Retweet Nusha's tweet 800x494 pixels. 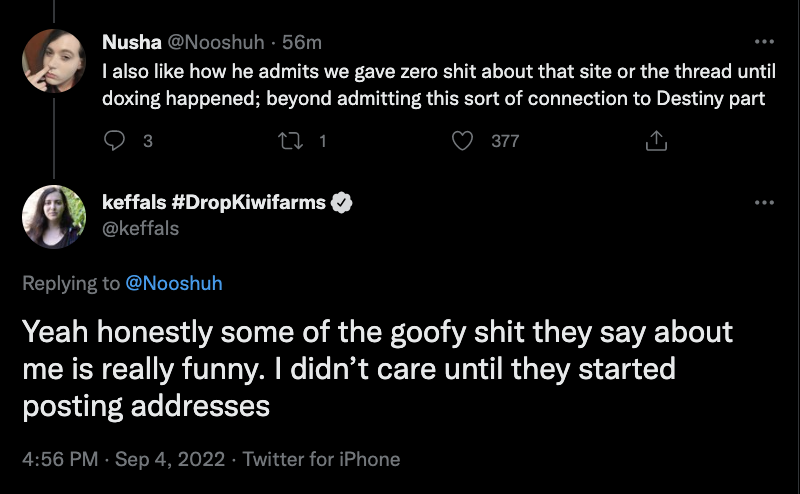click(x=290, y=141)
